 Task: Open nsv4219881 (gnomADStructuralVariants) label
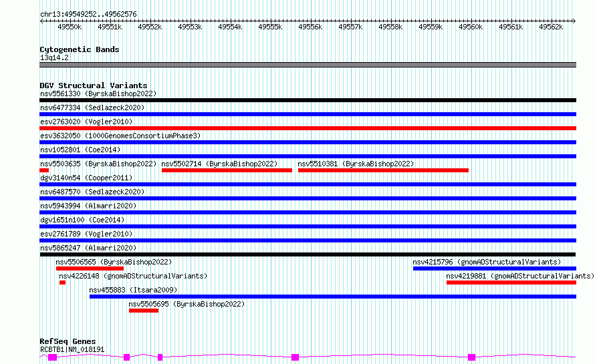520,276
